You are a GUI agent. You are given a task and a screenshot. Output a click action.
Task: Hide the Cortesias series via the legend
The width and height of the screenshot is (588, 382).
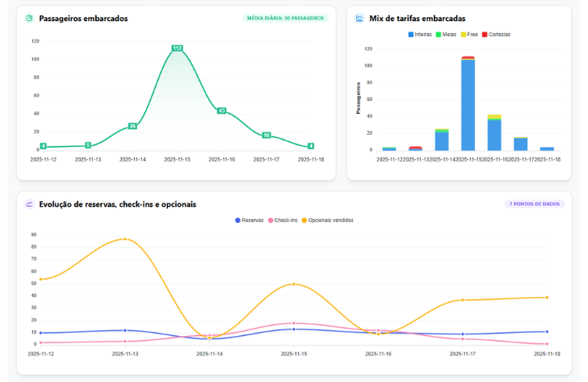[495, 35]
